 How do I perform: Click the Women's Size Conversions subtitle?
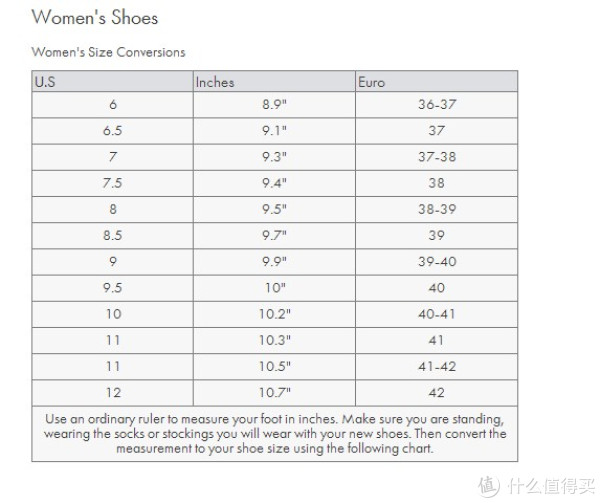click(x=108, y=52)
